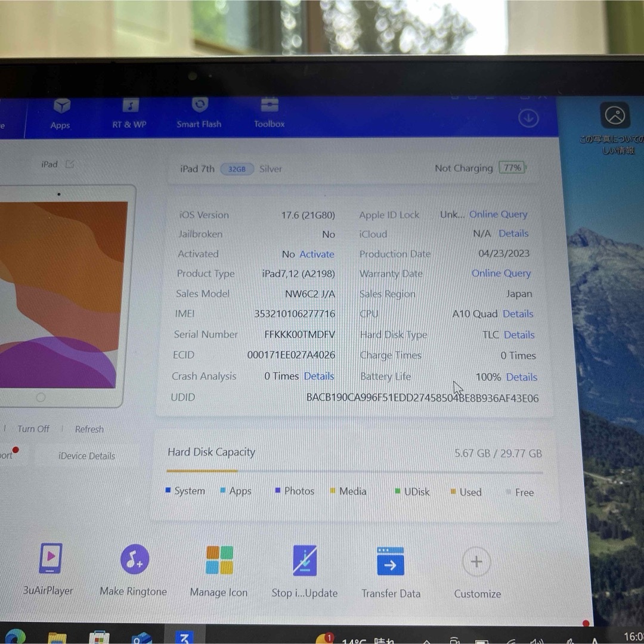
Task: Open Battery Life Details
Action: (522, 377)
